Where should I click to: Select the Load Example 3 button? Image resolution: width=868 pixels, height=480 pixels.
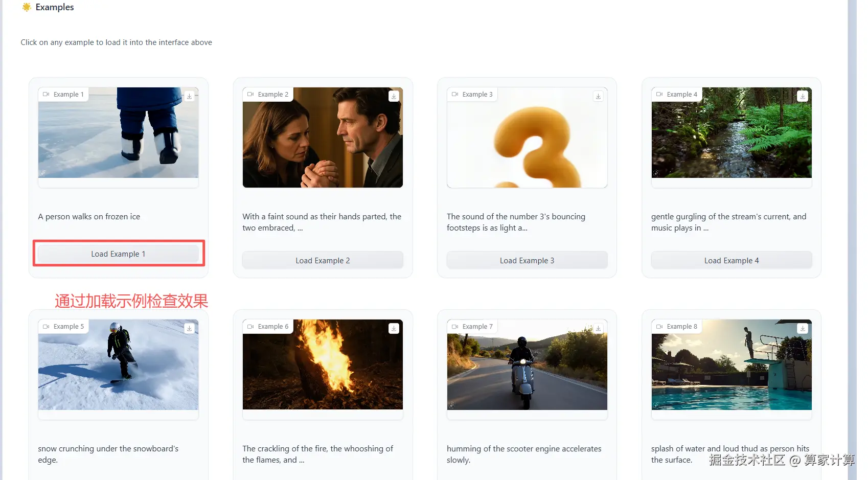tap(527, 261)
